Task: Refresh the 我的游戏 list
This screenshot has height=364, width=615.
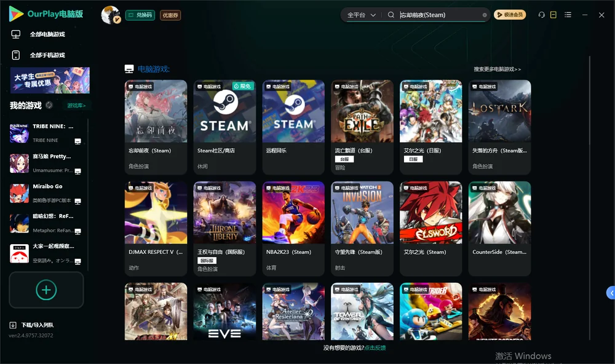Action: (x=49, y=105)
